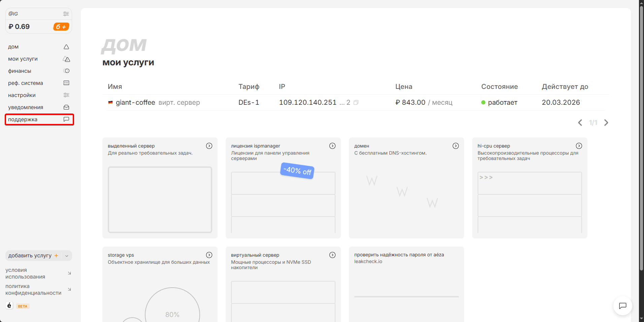Copy IP address using the copy icon
Image resolution: width=644 pixels, height=322 pixels.
356,102
